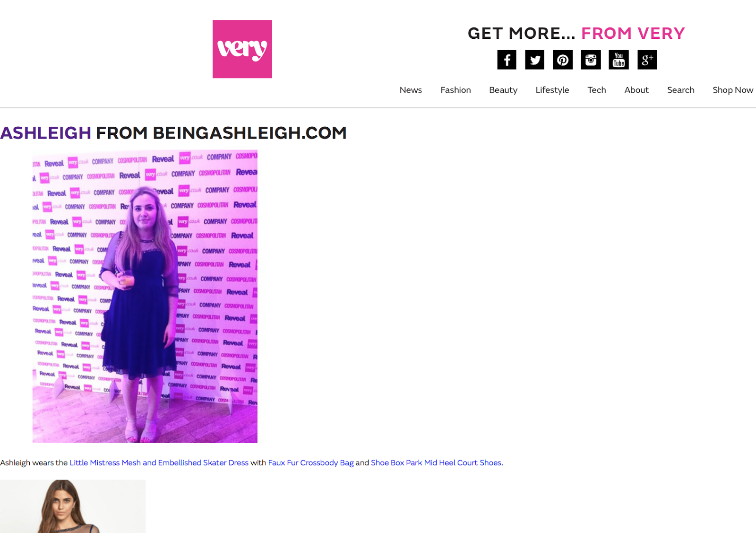Image resolution: width=756 pixels, height=533 pixels.
Task: Click the Shop Now link
Action: (x=733, y=90)
